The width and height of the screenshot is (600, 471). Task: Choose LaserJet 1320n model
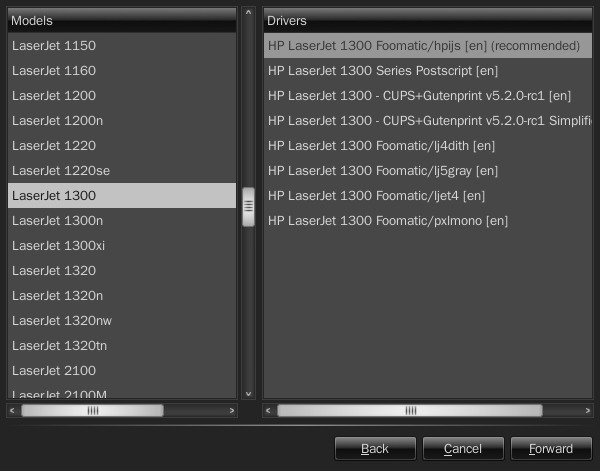click(x=122, y=295)
